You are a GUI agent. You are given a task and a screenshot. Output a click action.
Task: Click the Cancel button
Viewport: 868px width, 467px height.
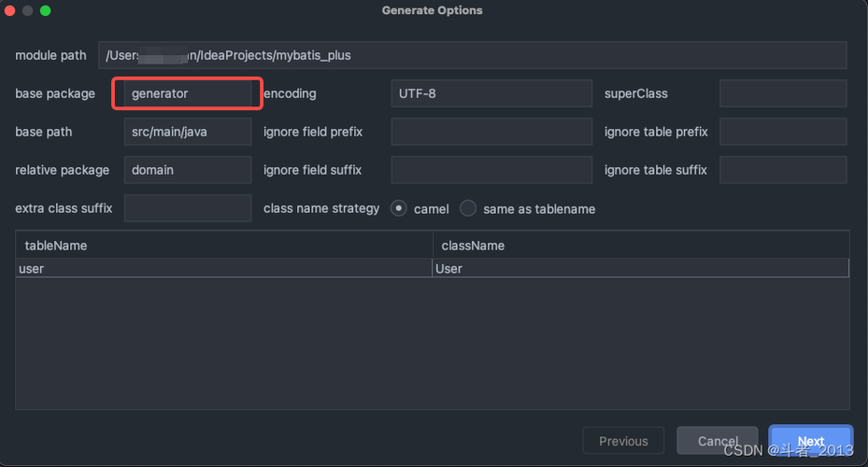718,441
